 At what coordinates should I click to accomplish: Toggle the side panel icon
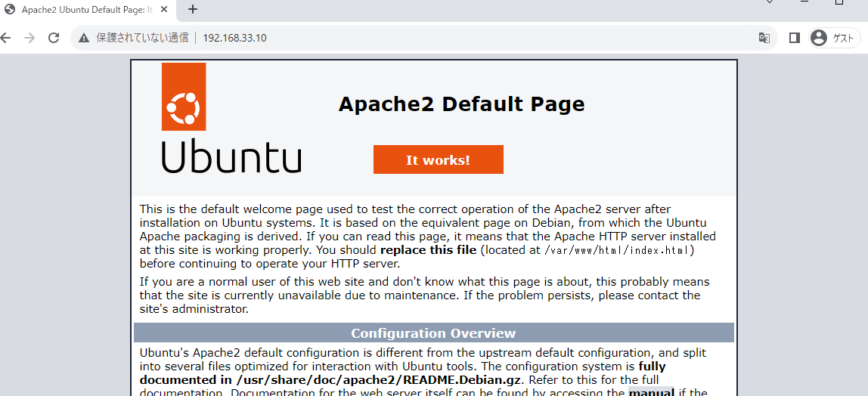pos(795,38)
